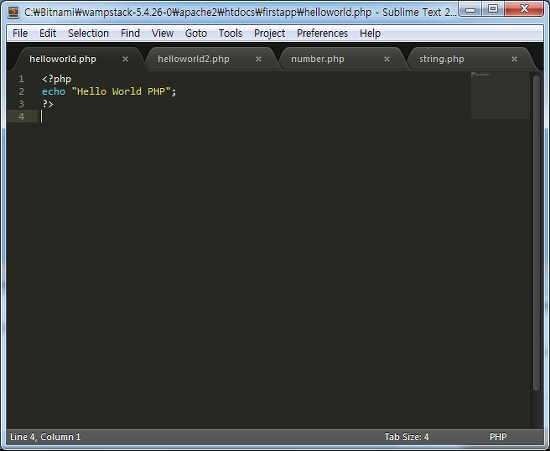This screenshot has width=550, height=451.
Task: Open the File menu
Action: 20,33
